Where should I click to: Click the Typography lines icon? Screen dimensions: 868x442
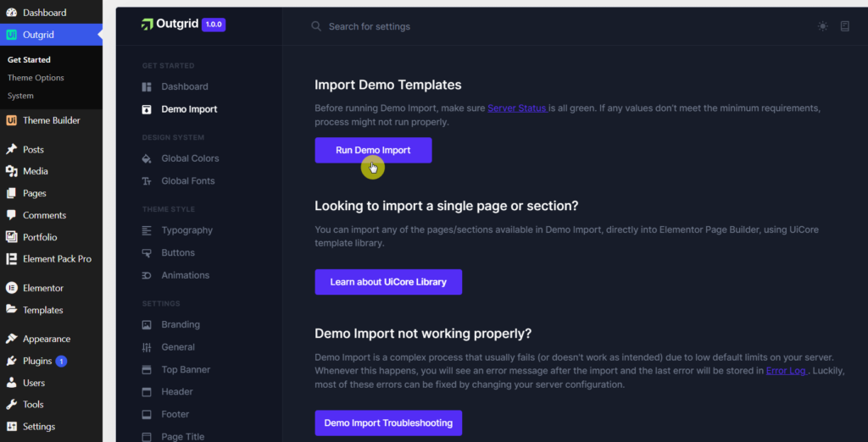pyautogui.click(x=147, y=230)
